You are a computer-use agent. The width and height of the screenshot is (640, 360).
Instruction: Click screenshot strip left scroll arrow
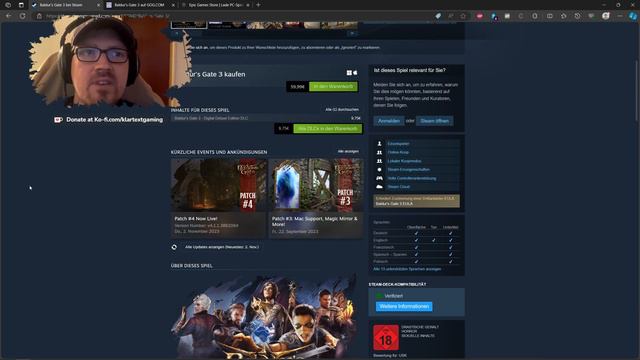pyautogui.click(x=177, y=33)
